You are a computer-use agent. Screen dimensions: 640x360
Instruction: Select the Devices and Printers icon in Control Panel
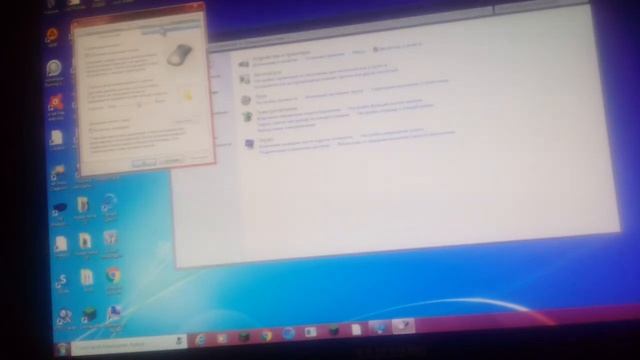pos(243,64)
